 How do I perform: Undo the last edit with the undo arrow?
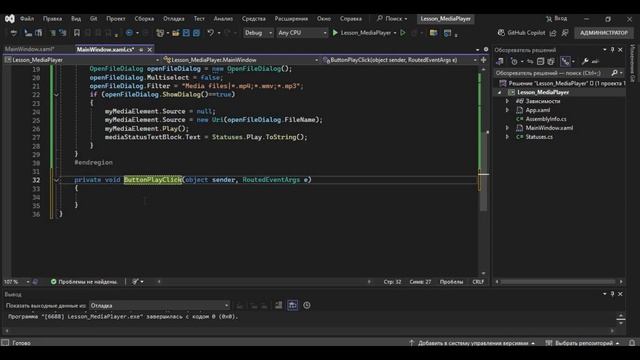click(x=211, y=33)
